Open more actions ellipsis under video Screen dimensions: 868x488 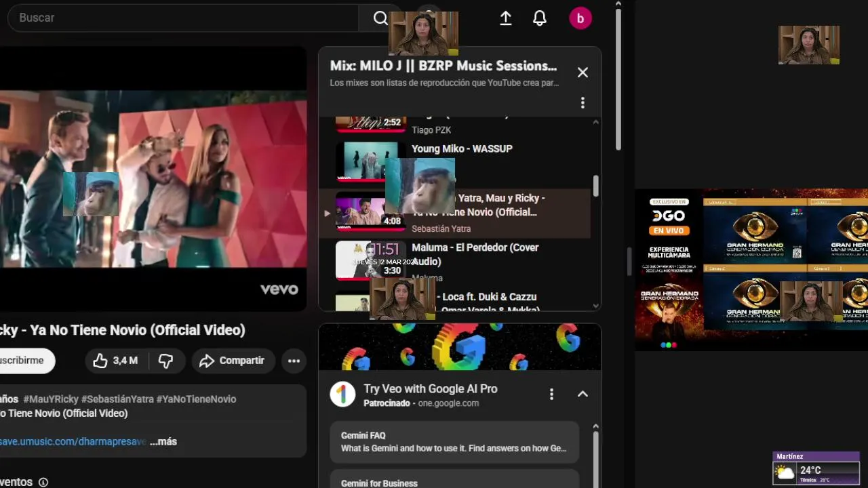click(x=294, y=361)
